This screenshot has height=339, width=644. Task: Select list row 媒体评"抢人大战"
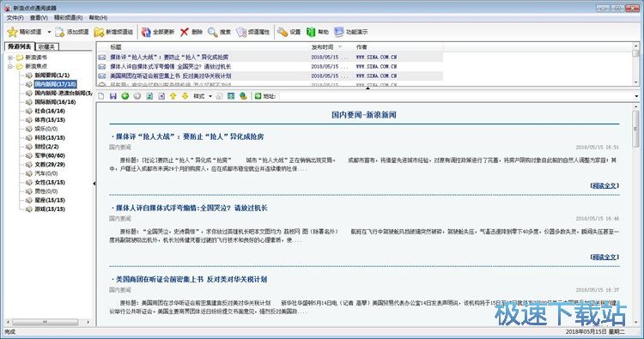pos(270,57)
